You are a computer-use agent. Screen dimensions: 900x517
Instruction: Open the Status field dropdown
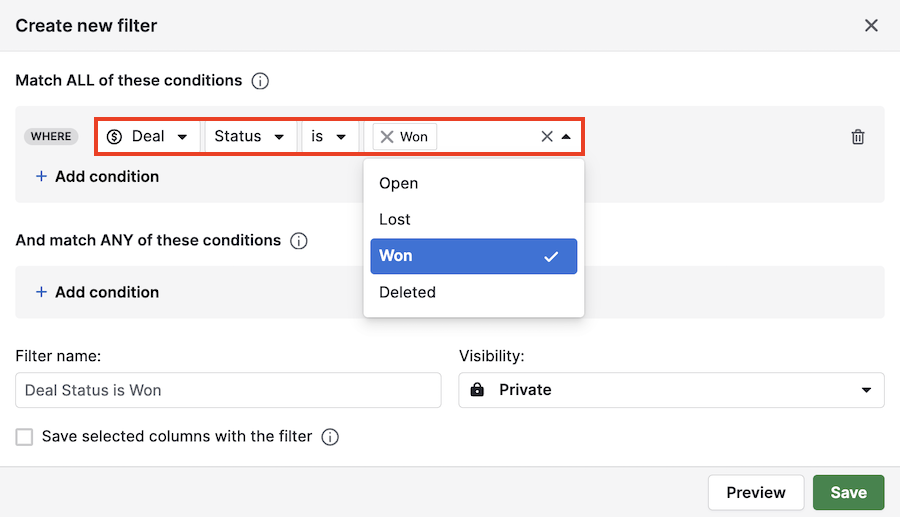click(x=250, y=137)
